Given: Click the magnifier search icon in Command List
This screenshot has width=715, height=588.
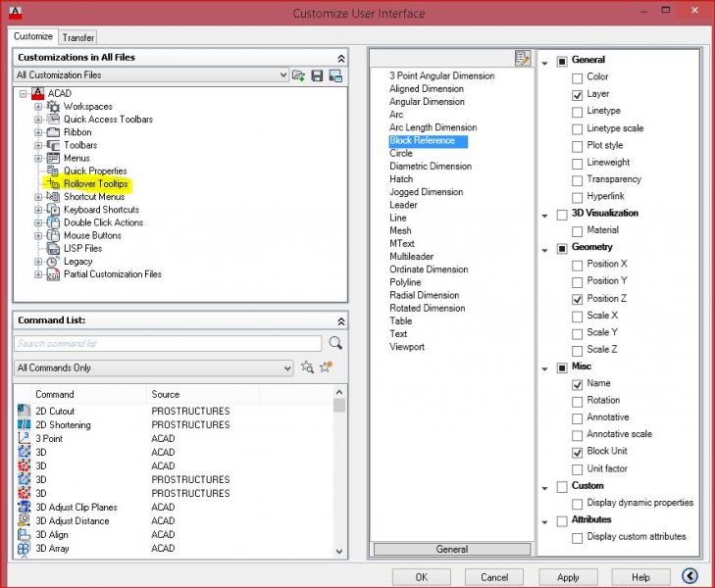Looking at the screenshot, I should pos(335,343).
